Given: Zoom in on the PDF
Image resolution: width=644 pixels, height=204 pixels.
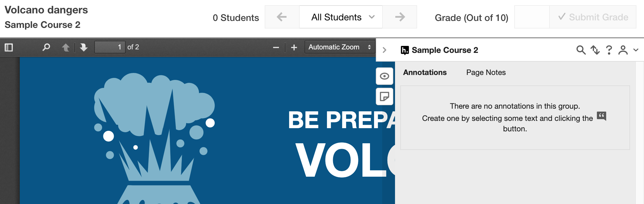Looking at the screenshot, I should pyautogui.click(x=294, y=47).
